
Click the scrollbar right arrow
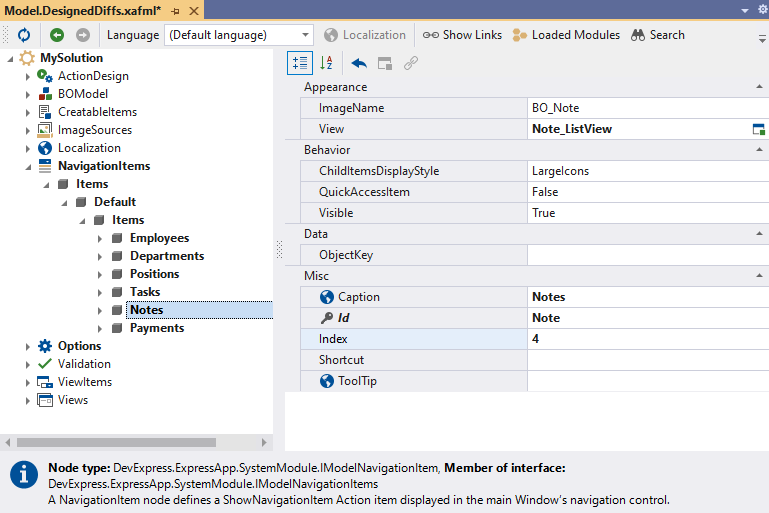pos(264,442)
